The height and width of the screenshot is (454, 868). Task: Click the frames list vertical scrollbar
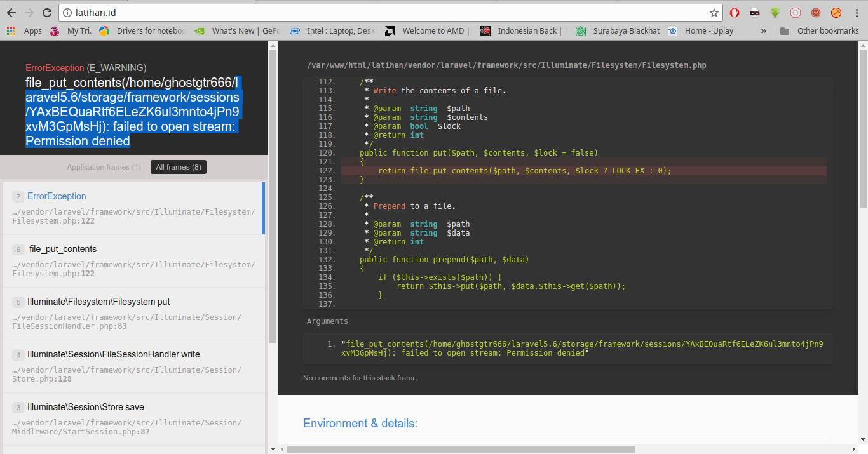click(x=273, y=197)
